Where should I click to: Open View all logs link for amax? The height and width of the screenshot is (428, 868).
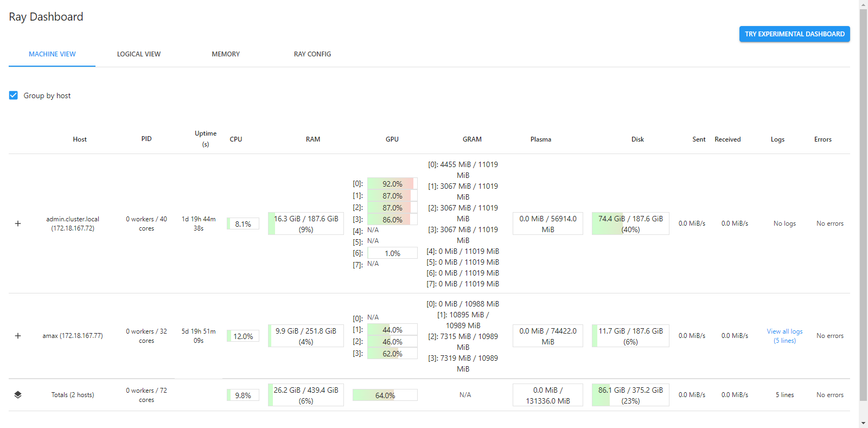(784, 336)
